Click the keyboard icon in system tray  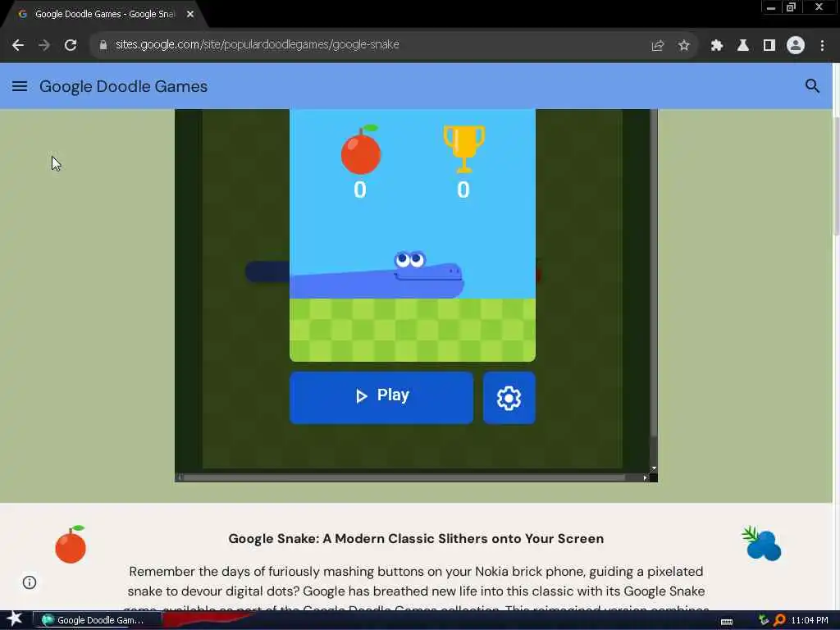(x=727, y=622)
